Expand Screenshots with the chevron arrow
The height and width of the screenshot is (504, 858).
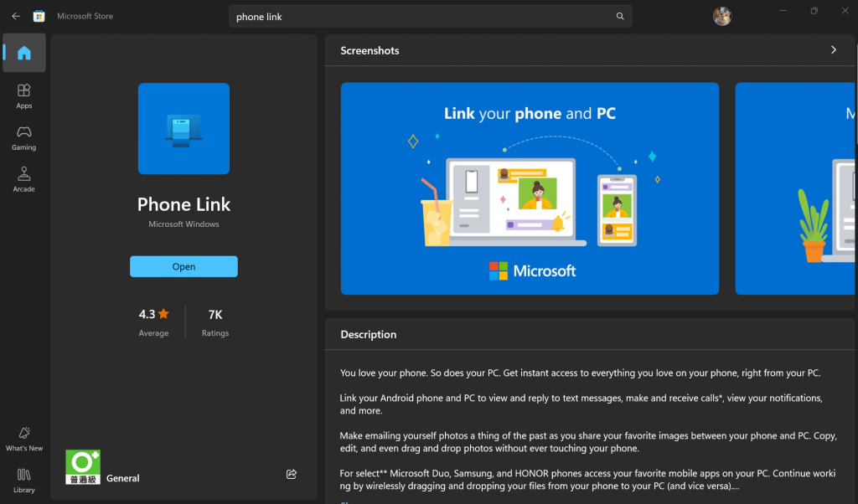[x=834, y=49]
